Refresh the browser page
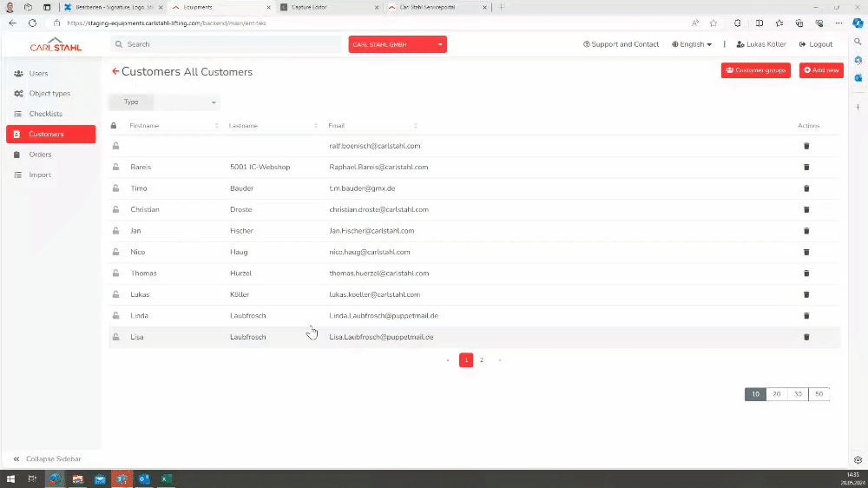The height and width of the screenshot is (488, 868). tap(32, 23)
